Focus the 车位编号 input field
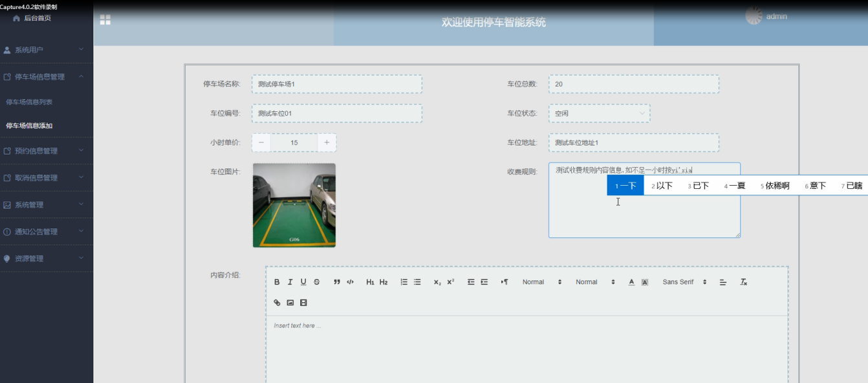 click(x=337, y=113)
